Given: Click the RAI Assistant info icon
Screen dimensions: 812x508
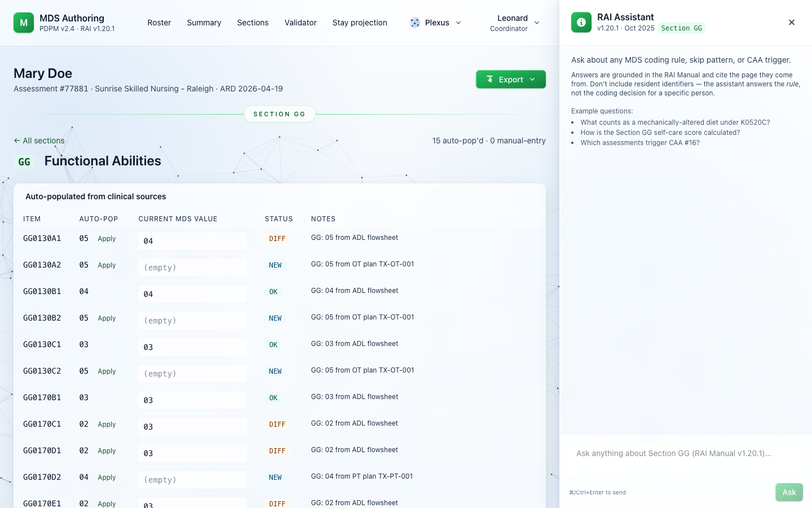Looking at the screenshot, I should [581, 23].
